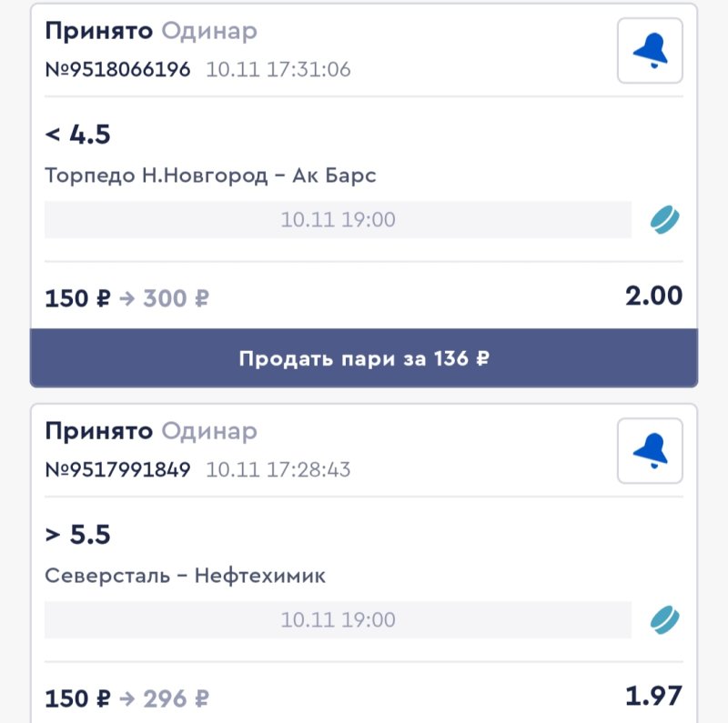Click the first bet's 10.11 19:00 time bar

(338, 220)
